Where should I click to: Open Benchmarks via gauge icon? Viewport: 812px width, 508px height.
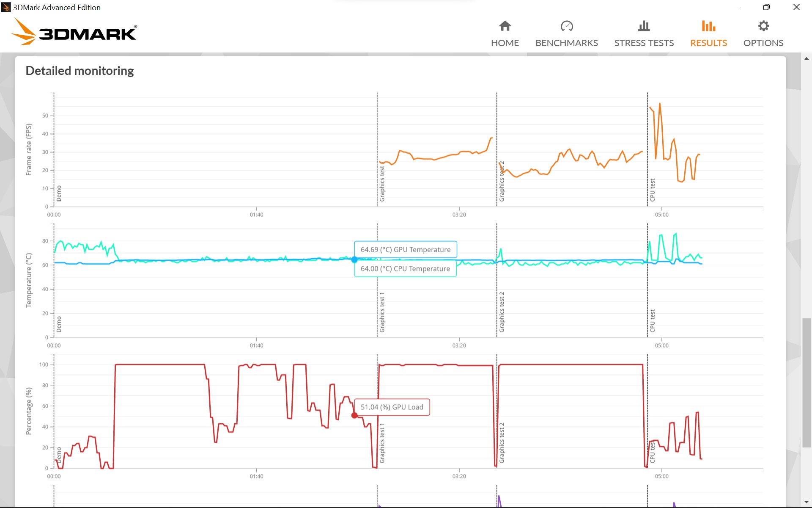pyautogui.click(x=566, y=26)
